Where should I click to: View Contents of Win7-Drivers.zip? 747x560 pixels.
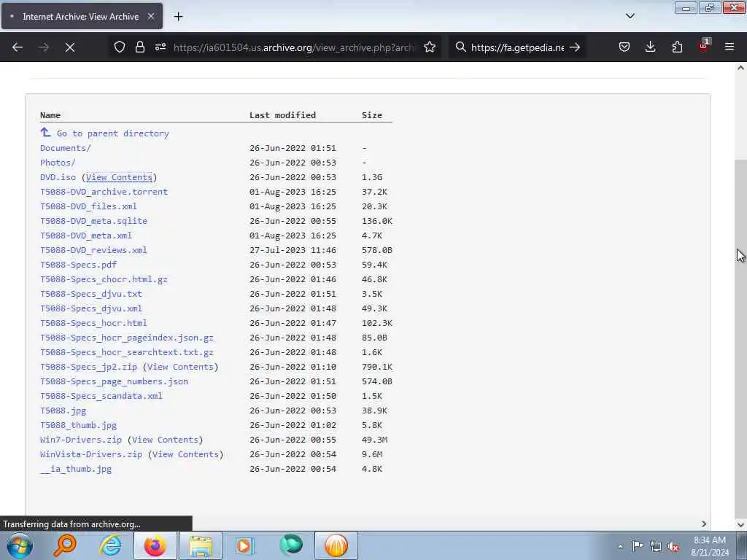click(x=166, y=440)
